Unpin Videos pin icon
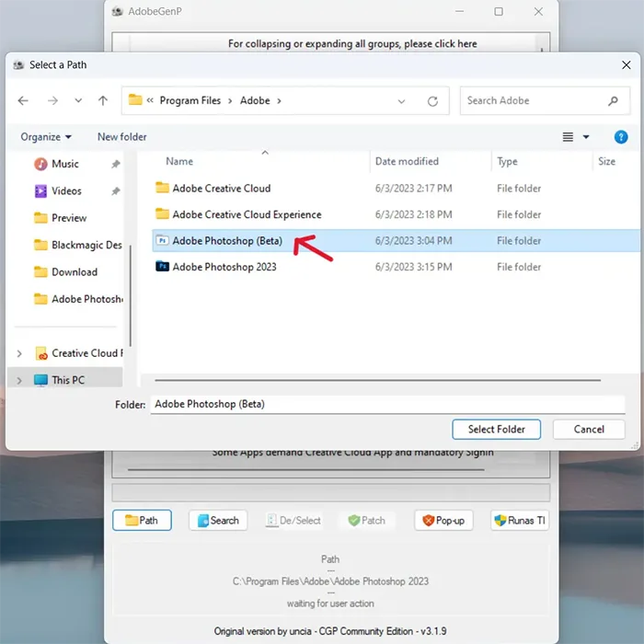Image resolution: width=644 pixels, height=644 pixels. [x=115, y=191]
